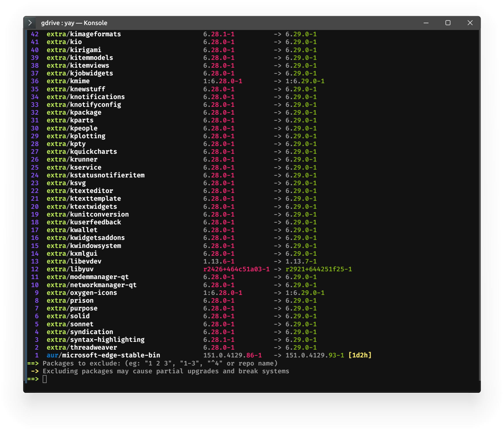504x430 pixels.
Task: Click the new version 'r2921+644251f25-1'
Action: (x=319, y=269)
